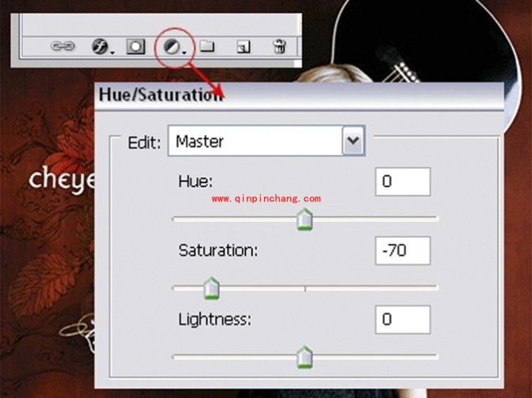The width and height of the screenshot is (532, 398).
Task: Click the link layers chain icon
Action: pyautogui.click(x=62, y=47)
